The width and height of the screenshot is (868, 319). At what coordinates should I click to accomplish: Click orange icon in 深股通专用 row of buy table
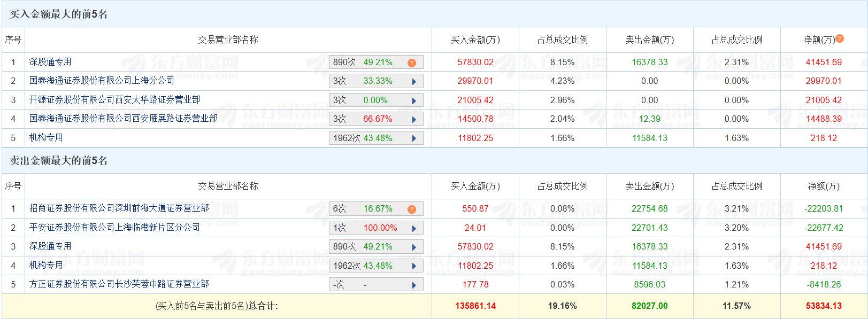click(411, 63)
